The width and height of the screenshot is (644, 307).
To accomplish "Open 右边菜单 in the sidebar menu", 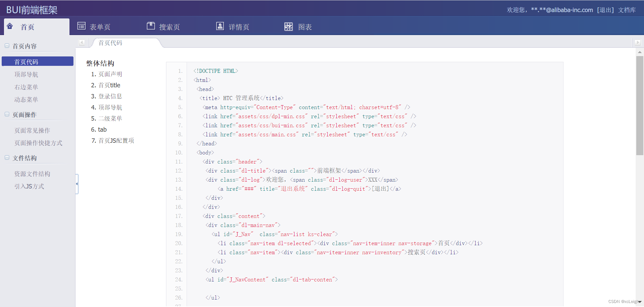I will pyautogui.click(x=26, y=87).
